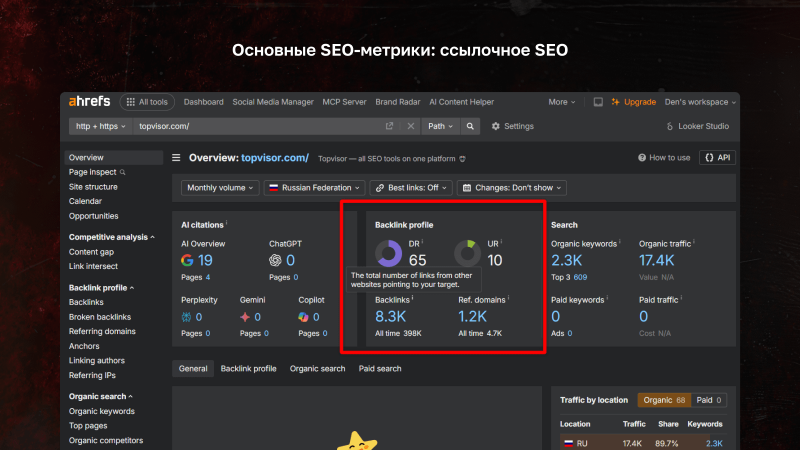The height and width of the screenshot is (450, 800).
Task: Open Looker Studio link
Action: coord(697,126)
